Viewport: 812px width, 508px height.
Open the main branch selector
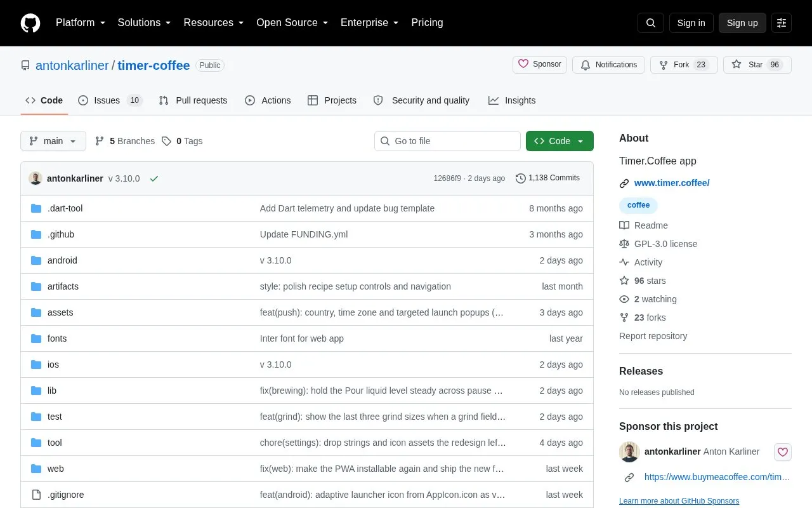tap(53, 141)
